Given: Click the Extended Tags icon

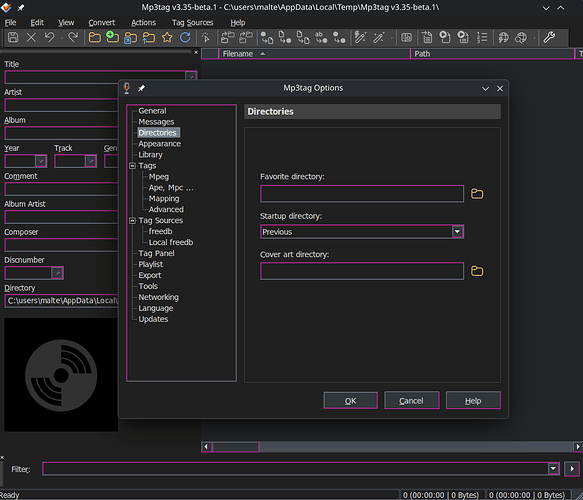Looking at the screenshot, I should click(406, 38).
